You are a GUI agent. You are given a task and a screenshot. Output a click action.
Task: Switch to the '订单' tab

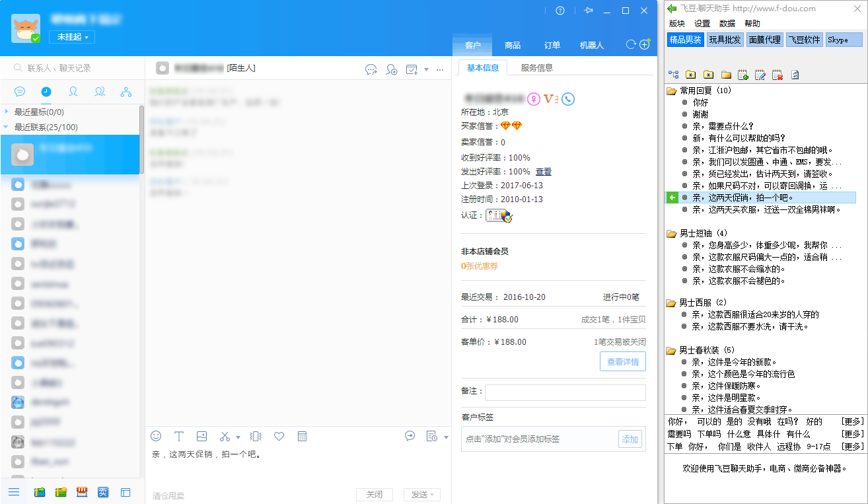tap(552, 45)
